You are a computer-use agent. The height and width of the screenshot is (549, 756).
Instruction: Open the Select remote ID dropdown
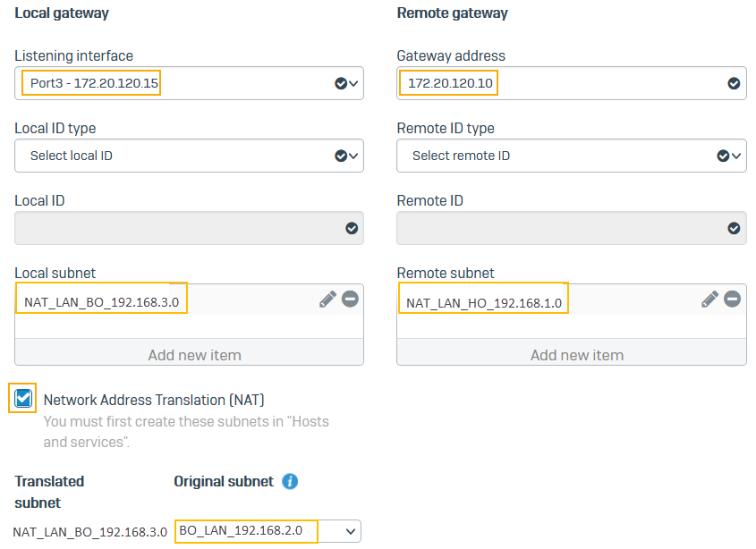(x=735, y=155)
